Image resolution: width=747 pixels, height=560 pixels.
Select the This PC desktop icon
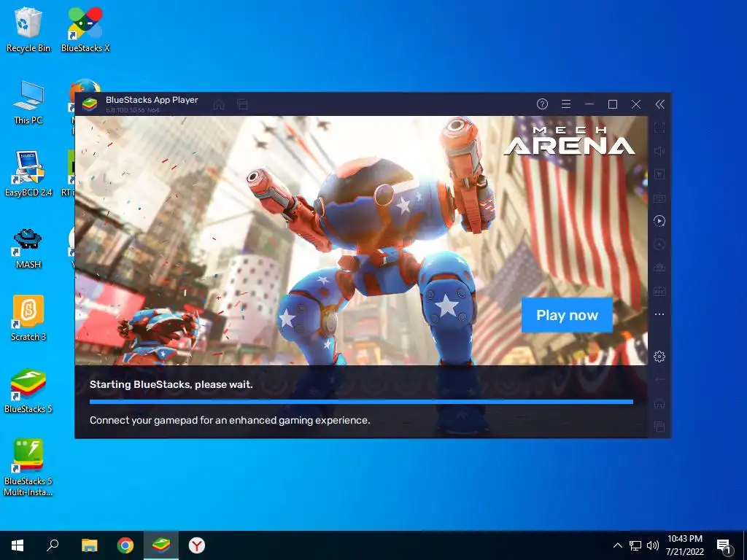(28, 102)
